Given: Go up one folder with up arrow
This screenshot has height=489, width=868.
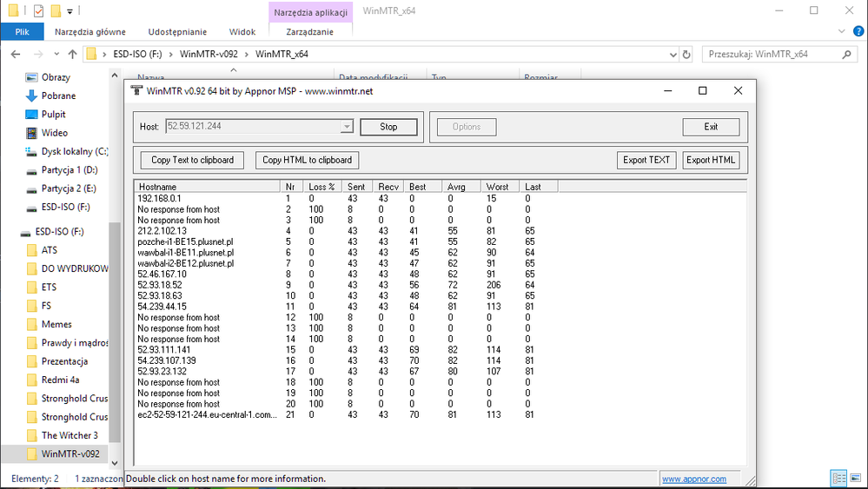Looking at the screenshot, I should pos(70,54).
